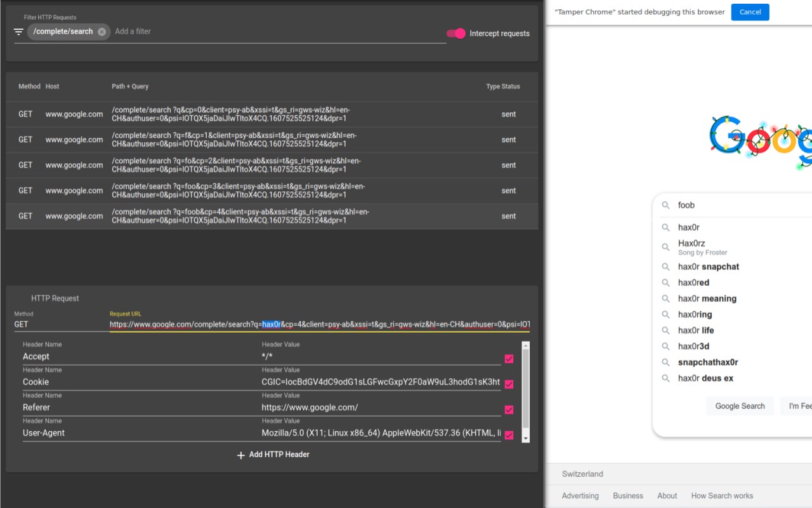The width and height of the screenshot is (812, 508).
Task: Edit the Accept header value */*
Action: [381, 357]
